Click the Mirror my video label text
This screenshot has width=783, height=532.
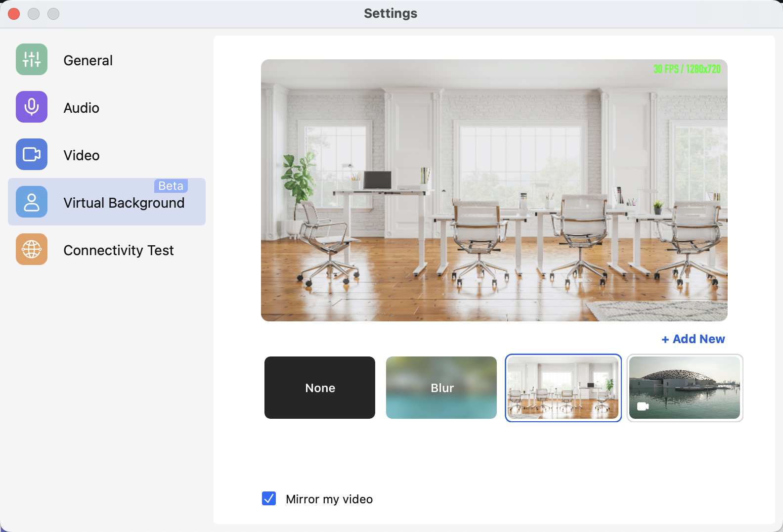[329, 499]
